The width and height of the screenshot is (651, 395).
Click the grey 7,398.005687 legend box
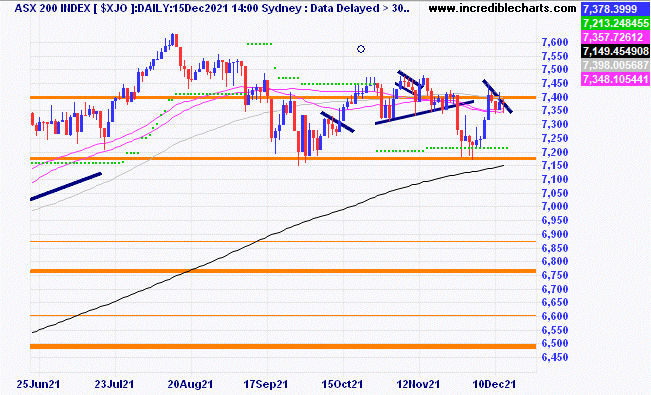(x=615, y=65)
